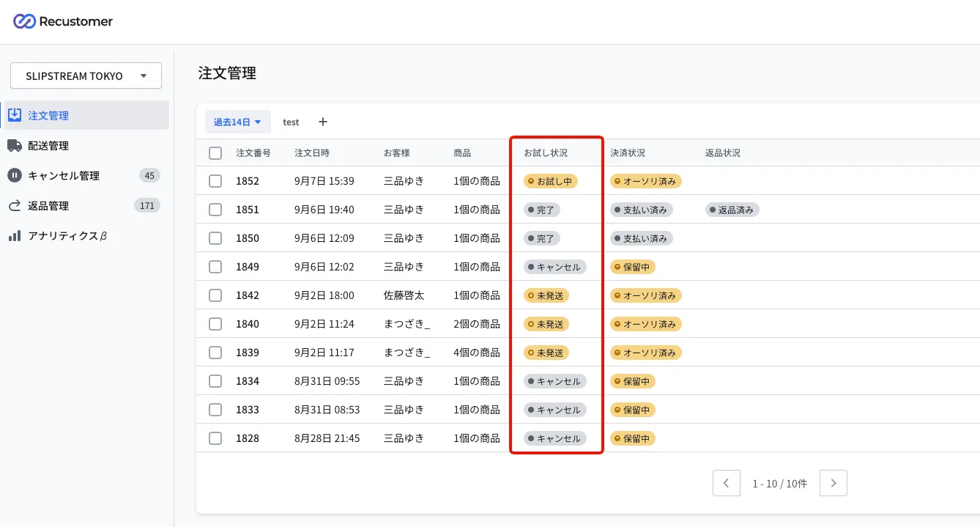Open order number 1840

(x=248, y=324)
